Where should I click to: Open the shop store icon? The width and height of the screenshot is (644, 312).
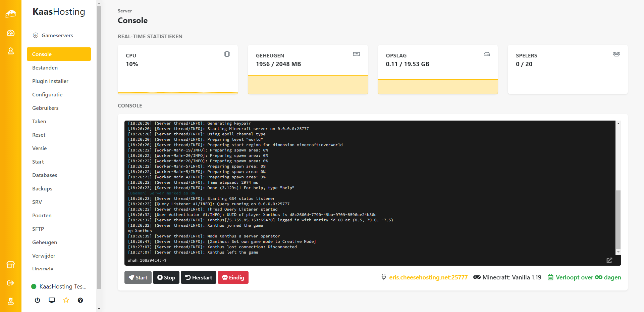(11, 265)
